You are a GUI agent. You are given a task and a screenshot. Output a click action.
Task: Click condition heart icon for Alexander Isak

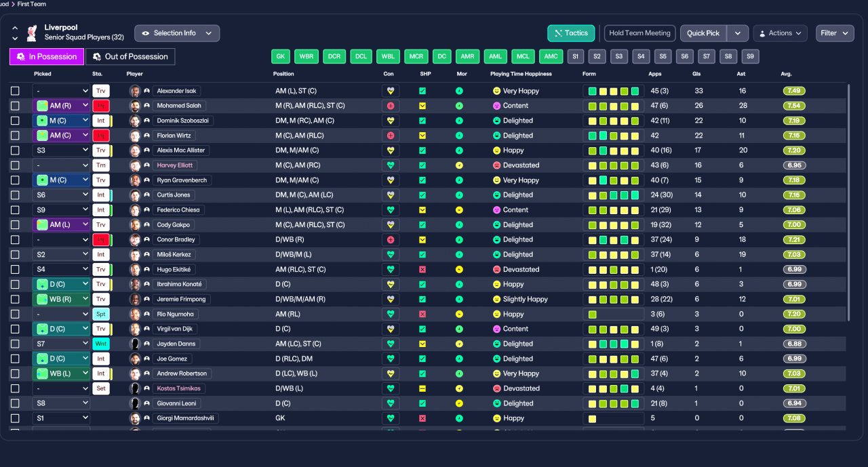[x=391, y=91]
